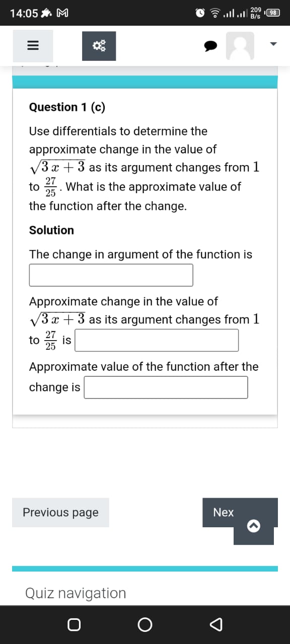Expand the user account dropdown caret
This screenshot has width=290, height=644.
(272, 44)
